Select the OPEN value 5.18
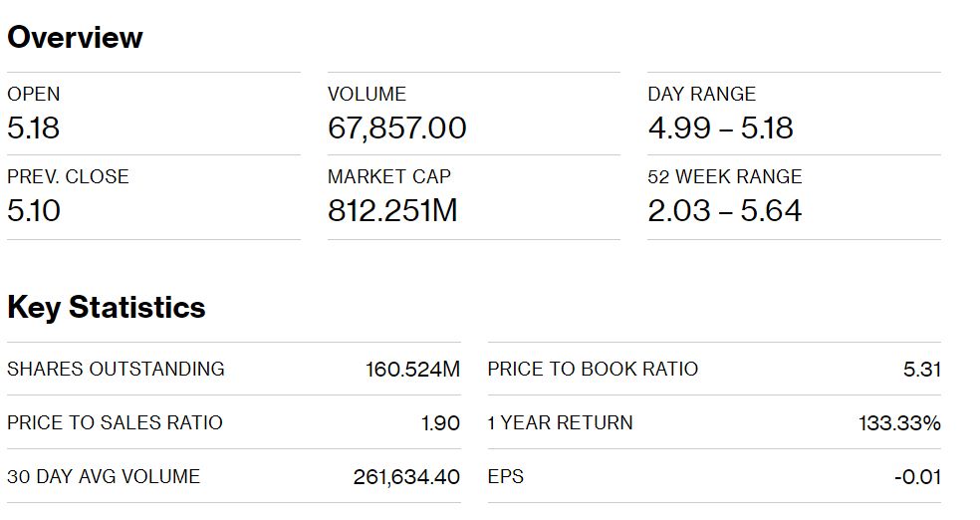 [x=34, y=129]
